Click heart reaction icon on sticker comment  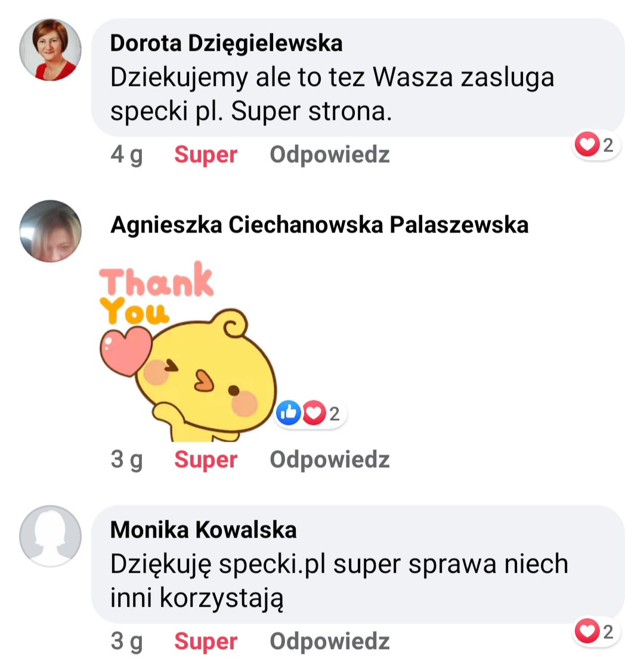pyautogui.click(x=314, y=413)
